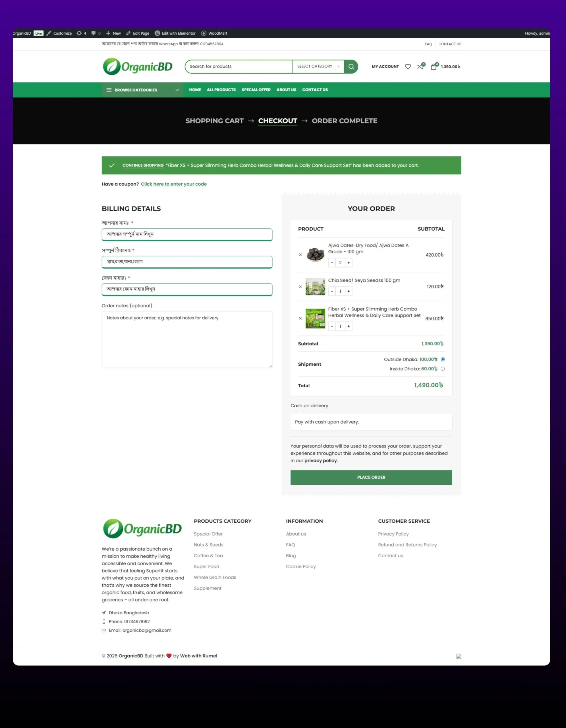Remove Ajwa Dates item from order
Viewport: 566px width, 728px height.
(300, 255)
